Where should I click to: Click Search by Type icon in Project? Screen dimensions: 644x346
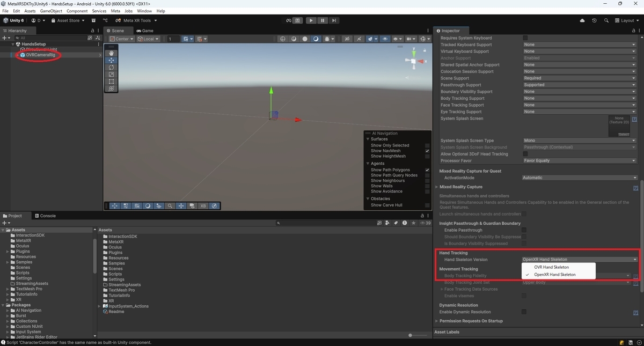[x=387, y=223]
